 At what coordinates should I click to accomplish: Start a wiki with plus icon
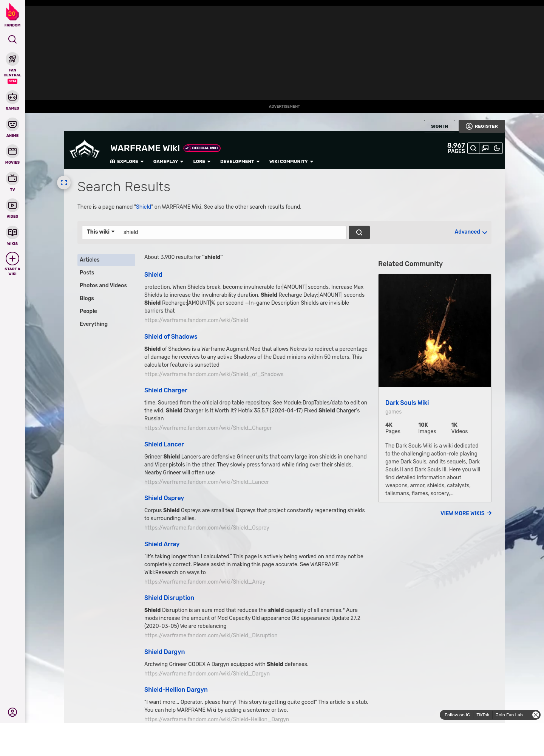[x=12, y=259]
